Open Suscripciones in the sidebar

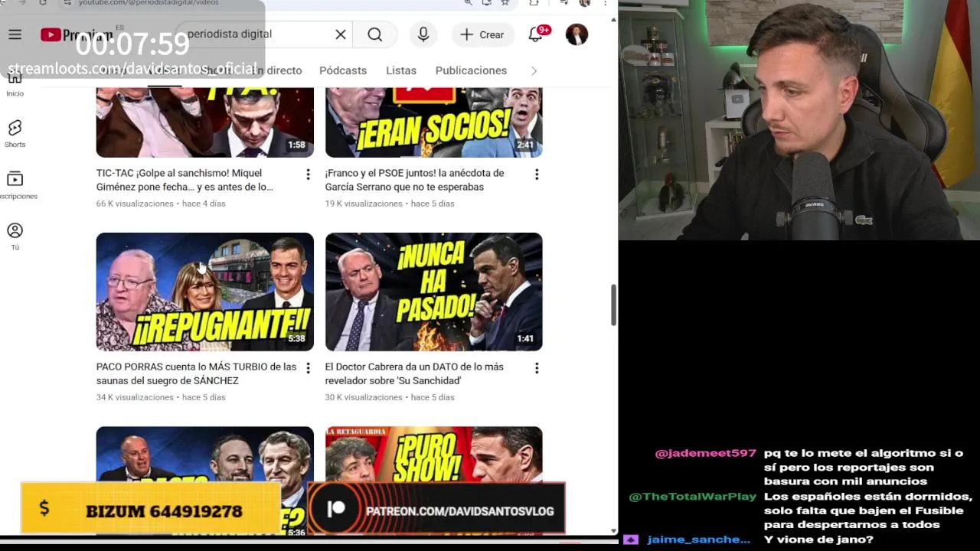15,185
